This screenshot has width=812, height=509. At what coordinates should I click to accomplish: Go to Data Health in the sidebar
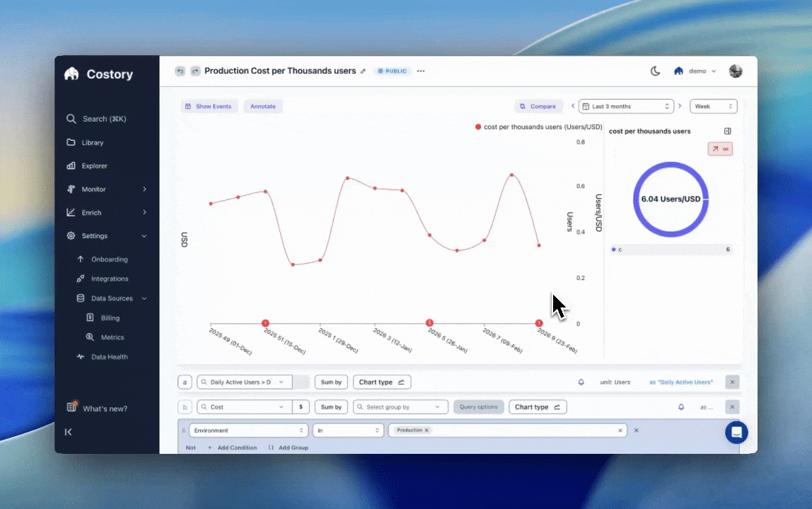point(110,356)
